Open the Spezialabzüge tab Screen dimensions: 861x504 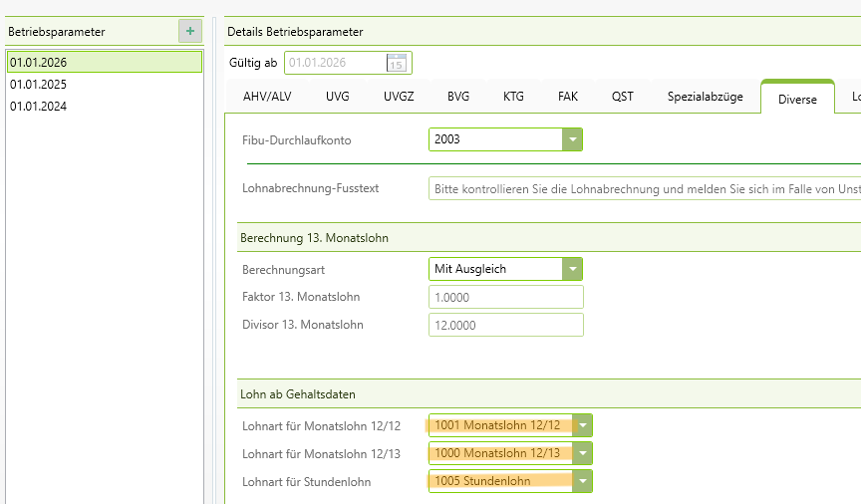(x=705, y=98)
